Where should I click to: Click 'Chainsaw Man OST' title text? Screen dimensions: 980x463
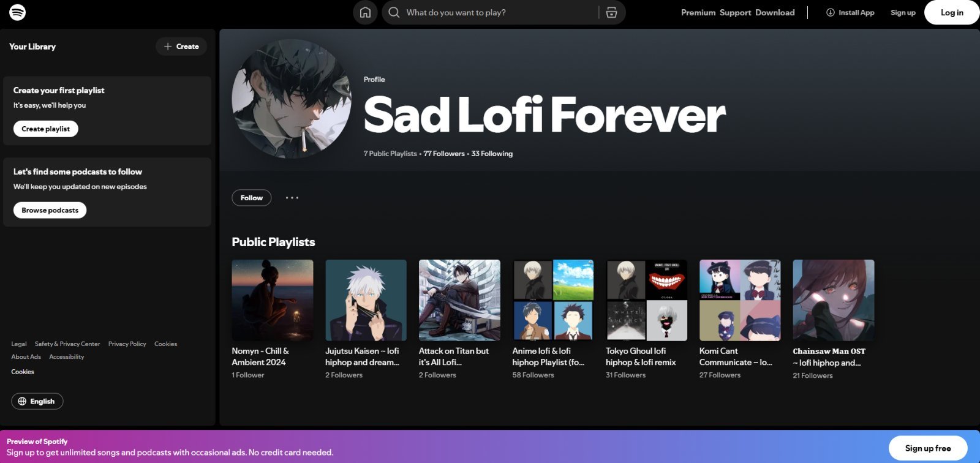pos(829,356)
